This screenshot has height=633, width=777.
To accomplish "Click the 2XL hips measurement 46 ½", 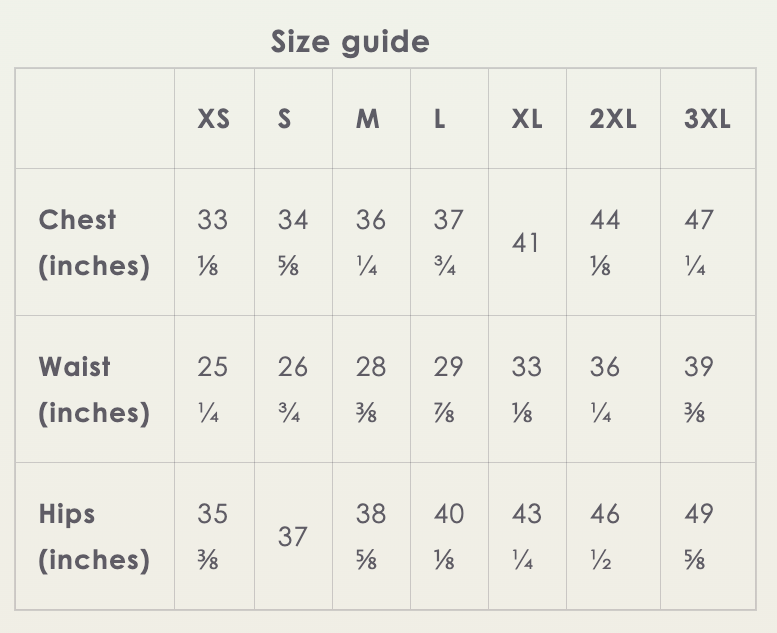I will point(604,537).
